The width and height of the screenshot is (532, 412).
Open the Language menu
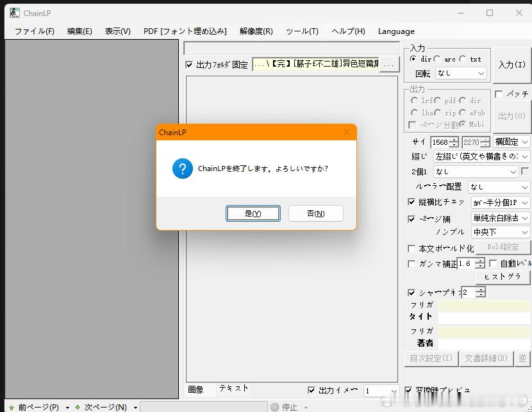click(x=396, y=31)
